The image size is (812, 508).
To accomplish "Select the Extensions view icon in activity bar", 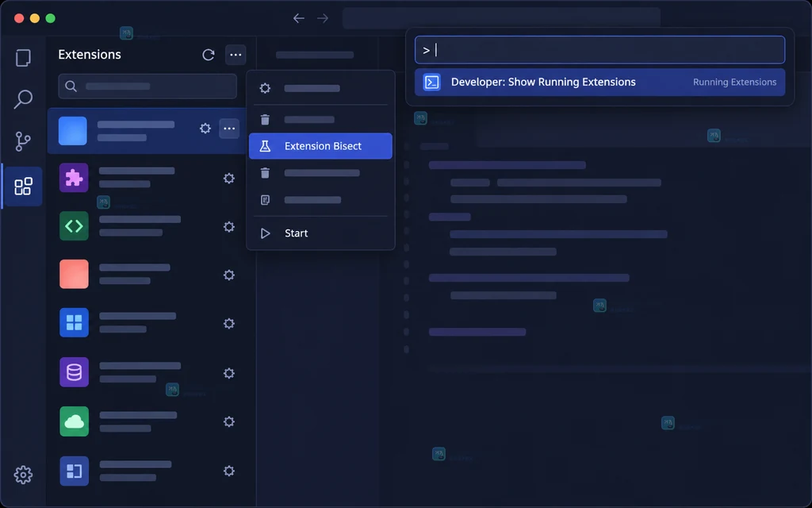I will 23,186.
